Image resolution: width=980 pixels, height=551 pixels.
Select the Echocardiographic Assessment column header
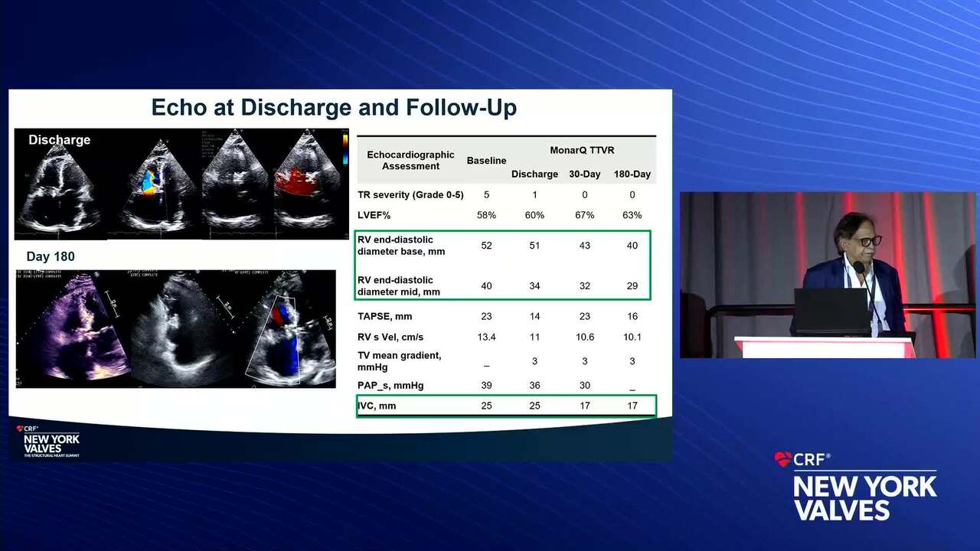[x=410, y=160]
